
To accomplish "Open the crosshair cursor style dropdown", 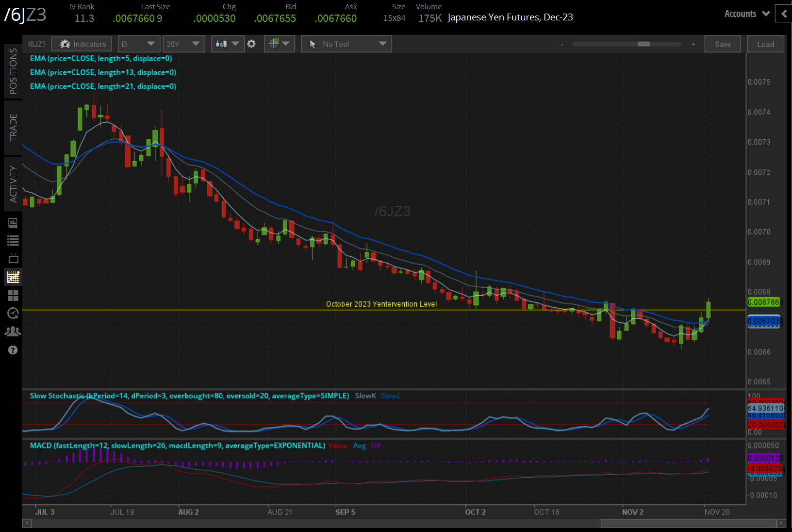I will (279, 44).
